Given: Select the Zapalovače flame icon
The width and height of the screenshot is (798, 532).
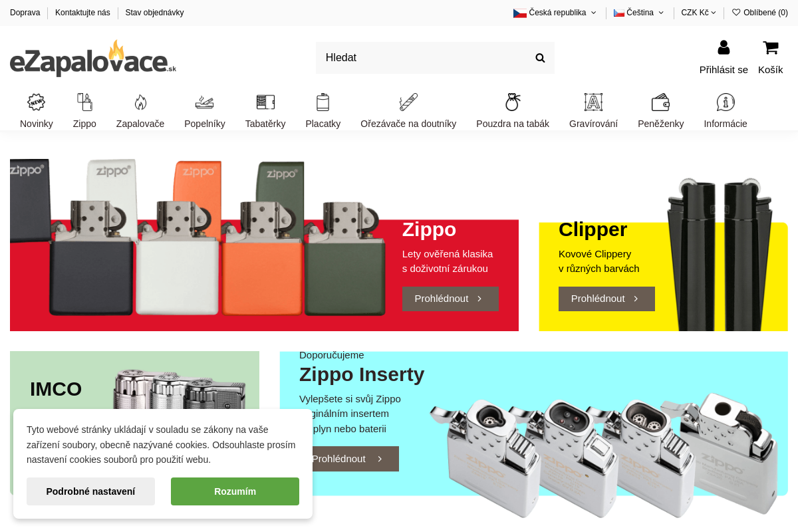Looking at the screenshot, I should click(x=140, y=102).
